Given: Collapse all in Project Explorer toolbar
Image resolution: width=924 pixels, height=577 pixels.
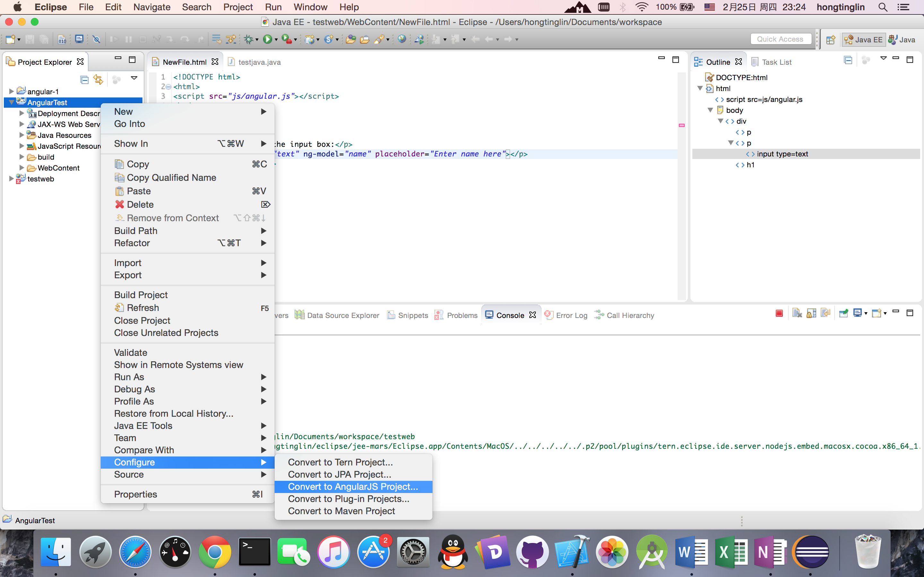Looking at the screenshot, I should (x=84, y=79).
